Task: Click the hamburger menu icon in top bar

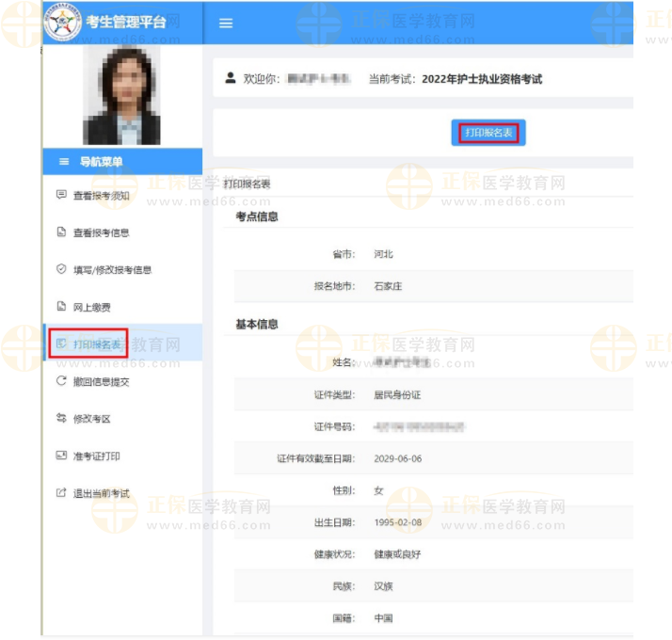Action: pyautogui.click(x=226, y=24)
